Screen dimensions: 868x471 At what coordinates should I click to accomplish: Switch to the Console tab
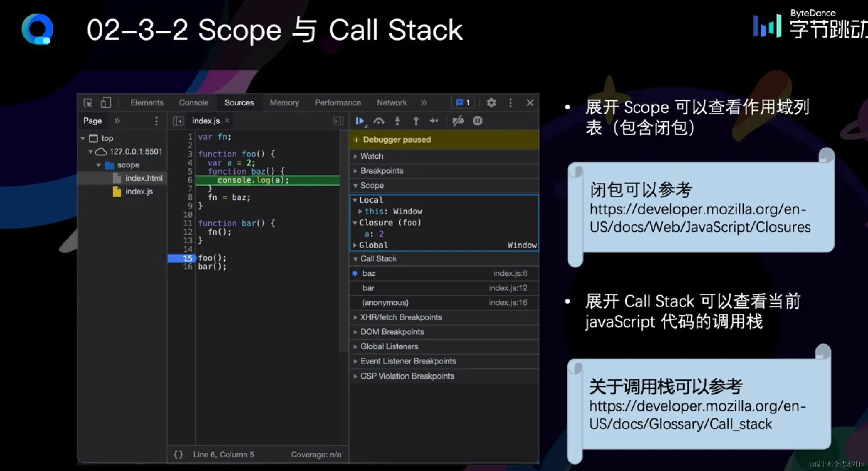(193, 103)
